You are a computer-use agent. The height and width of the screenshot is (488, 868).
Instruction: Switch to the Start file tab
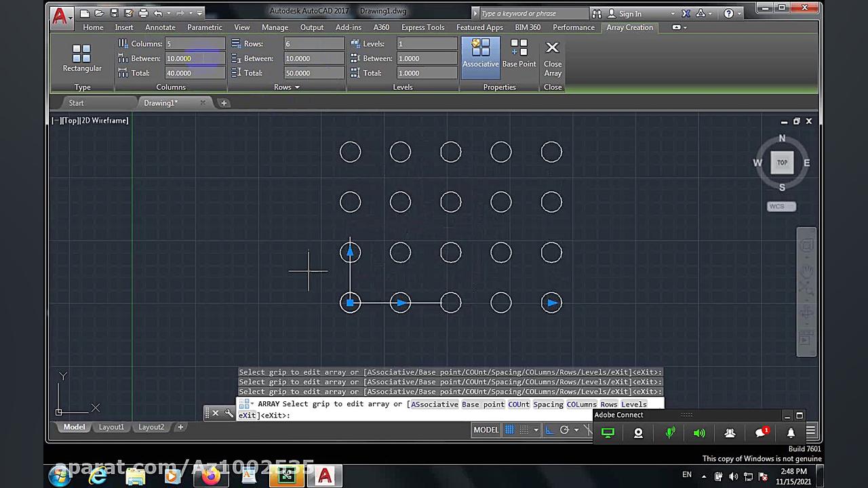coord(76,103)
